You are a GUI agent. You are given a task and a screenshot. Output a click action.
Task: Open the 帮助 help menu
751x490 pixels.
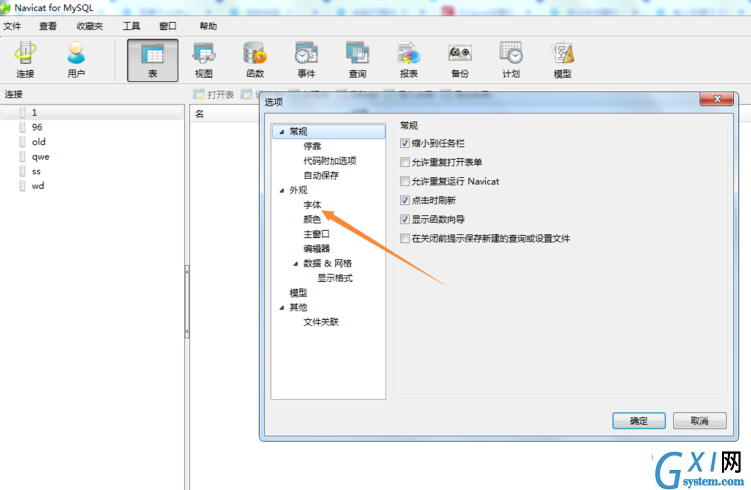(x=208, y=26)
